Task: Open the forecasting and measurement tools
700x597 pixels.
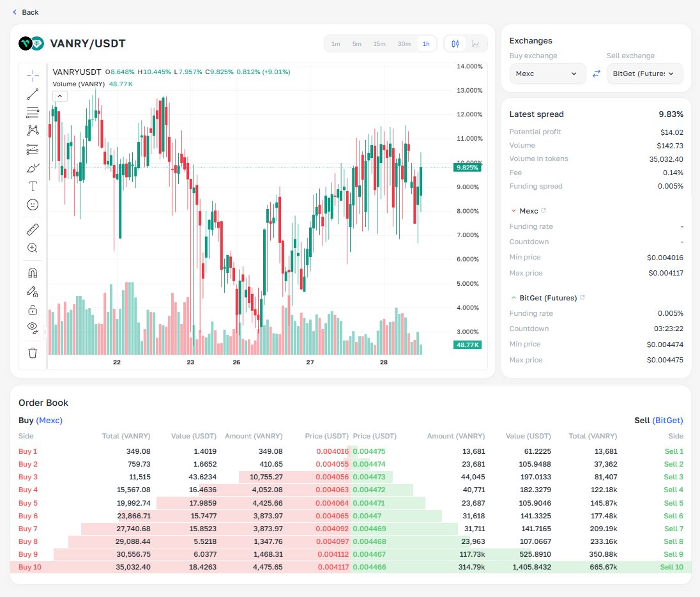Action: [33, 150]
